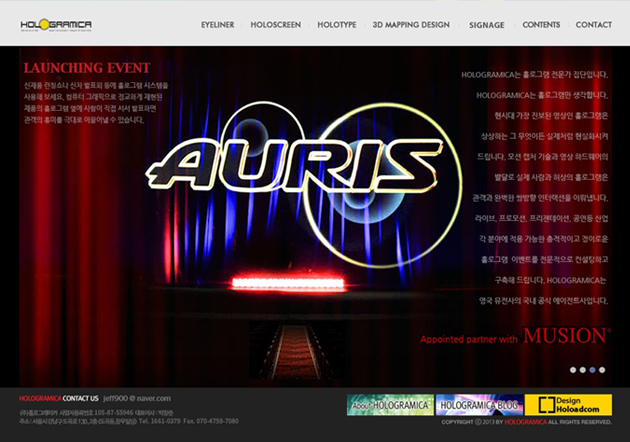This screenshot has height=442, width=630.
Task: Select the fourth slideshow dot
Action: point(602,370)
